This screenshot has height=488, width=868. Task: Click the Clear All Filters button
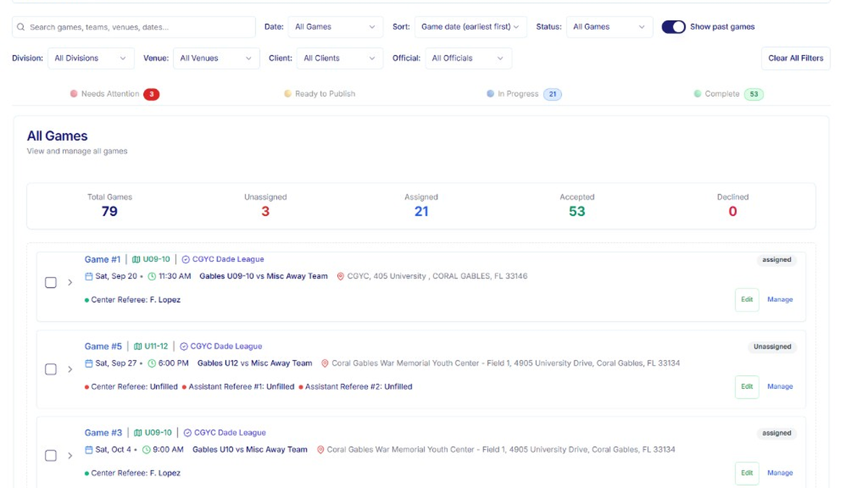tap(796, 59)
